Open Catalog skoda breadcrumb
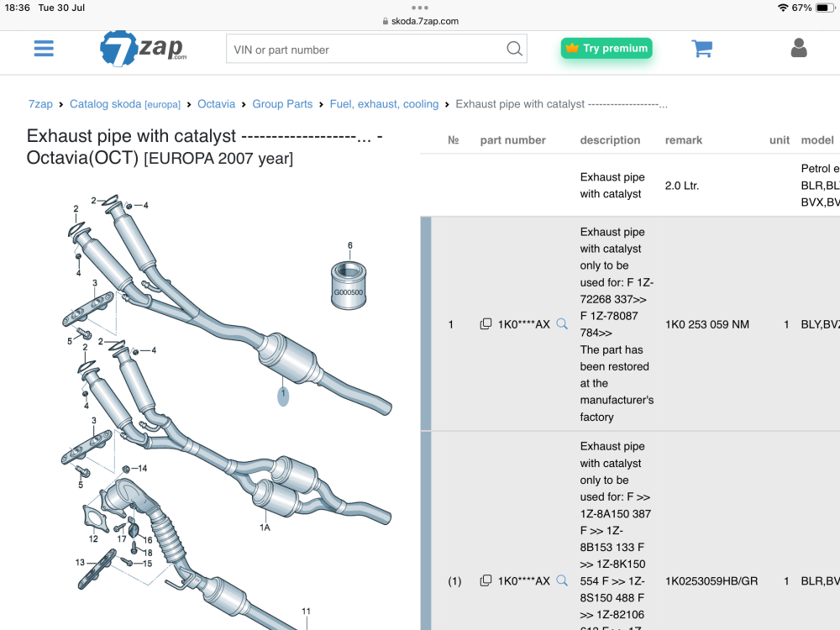 (x=125, y=104)
